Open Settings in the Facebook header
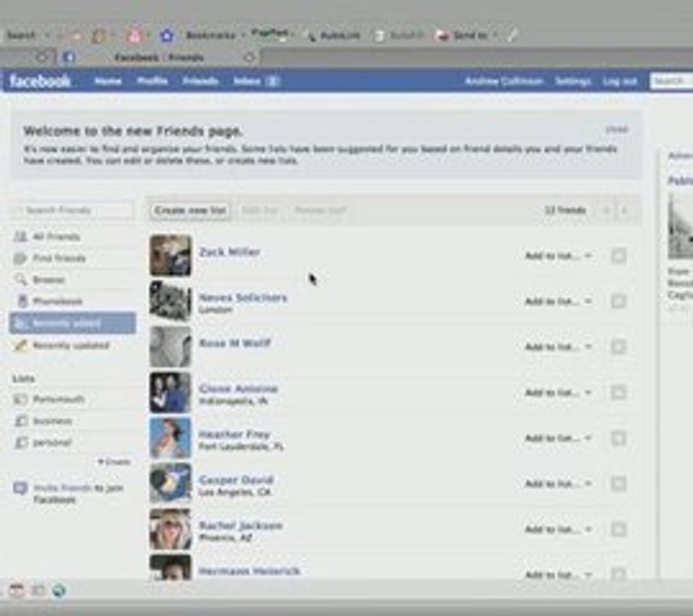 573,81
